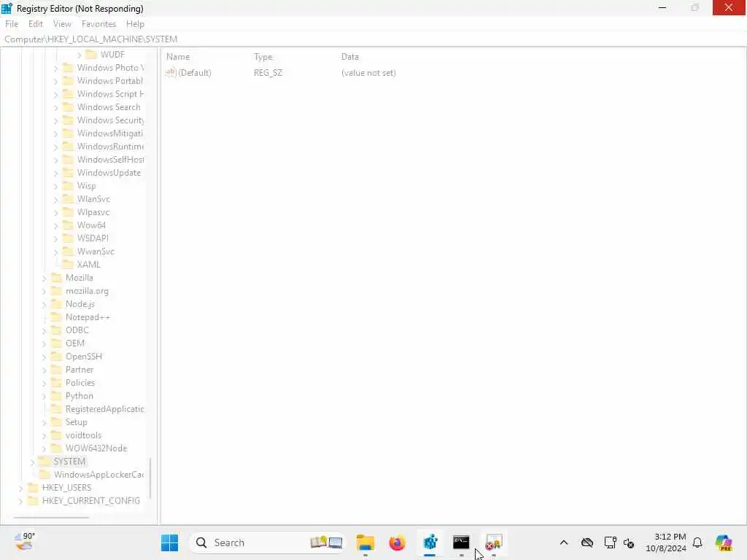Select the Wlpasvc key
The width and height of the screenshot is (747, 560).
(93, 212)
